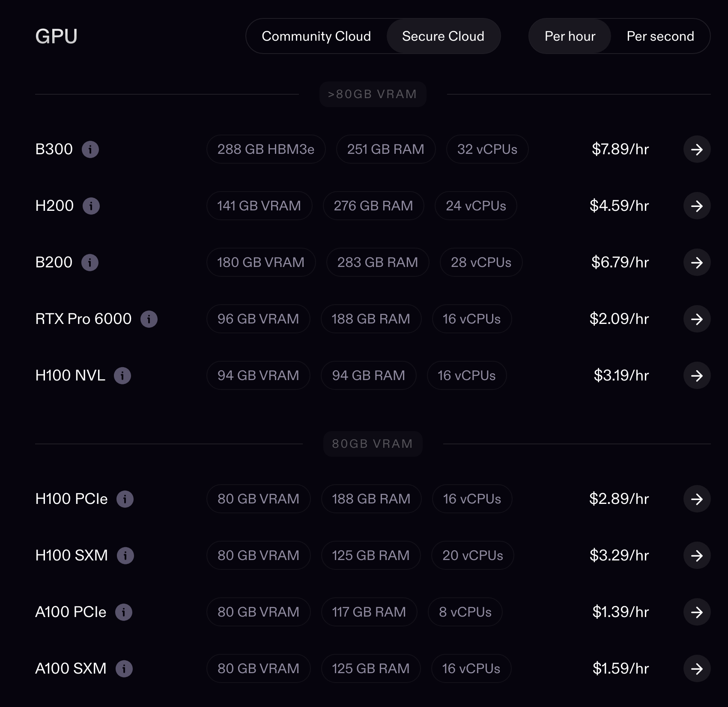Click the 288 GB HBM3e chip
This screenshot has height=707, width=728.
(x=266, y=149)
